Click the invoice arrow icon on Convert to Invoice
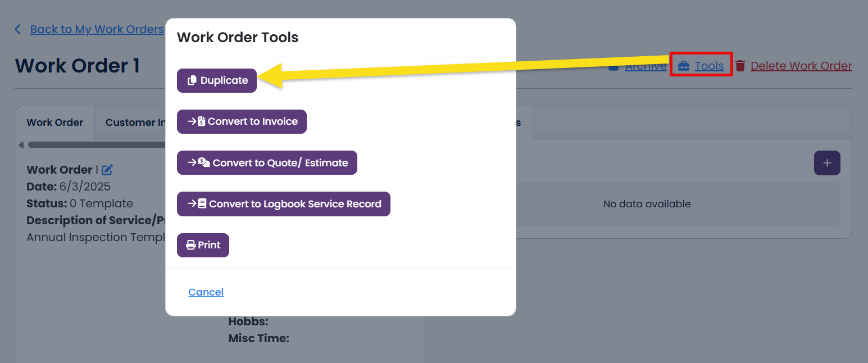868x363 pixels. (x=196, y=121)
